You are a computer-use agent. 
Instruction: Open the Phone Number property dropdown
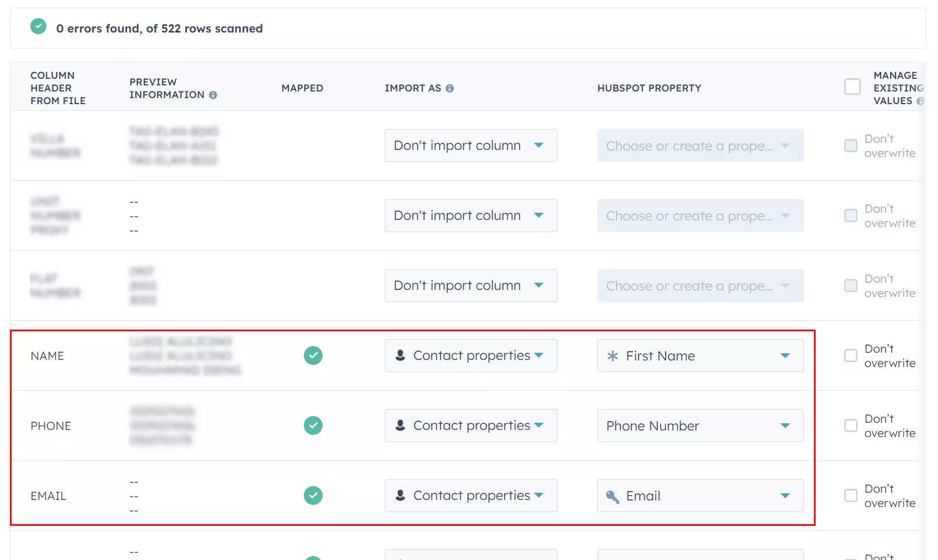700,426
